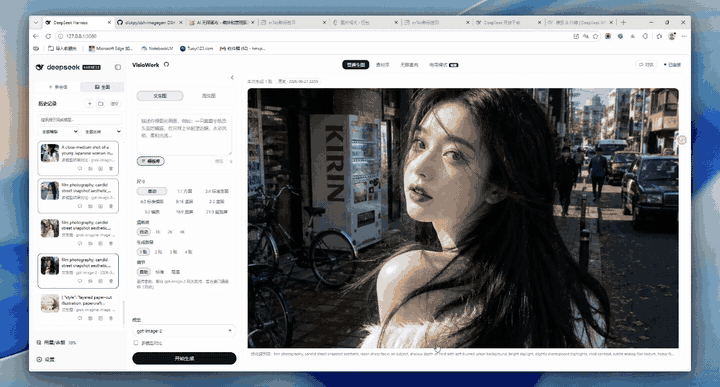
Task: Switch to the image-to-image (图生图) tab
Action: coord(209,96)
